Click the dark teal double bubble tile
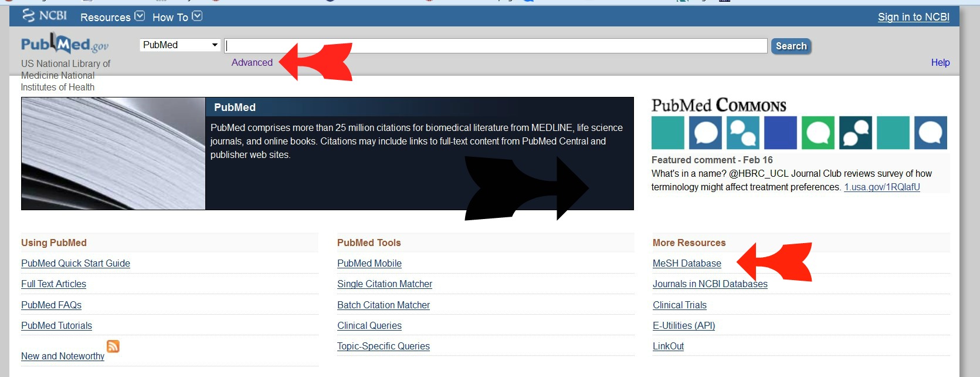This screenshot has width=980, height=377. [856, 133]
